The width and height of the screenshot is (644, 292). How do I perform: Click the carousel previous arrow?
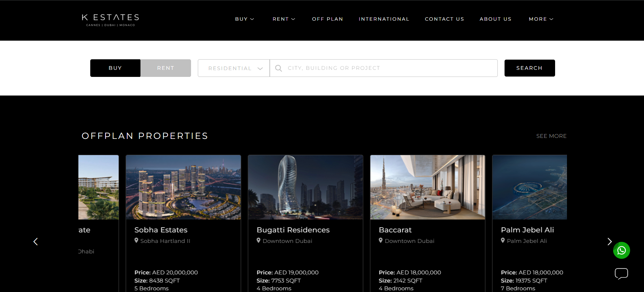pos(36,242)
